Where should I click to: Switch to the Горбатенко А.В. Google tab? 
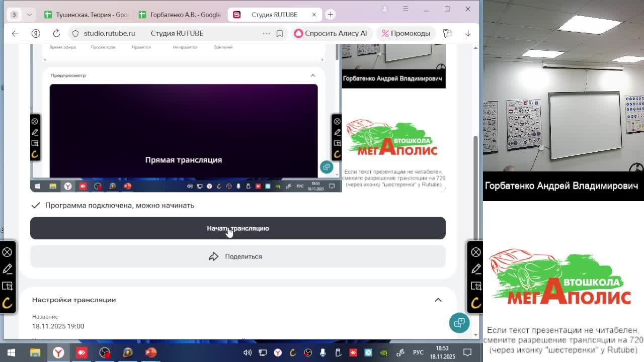click(180, 15)
